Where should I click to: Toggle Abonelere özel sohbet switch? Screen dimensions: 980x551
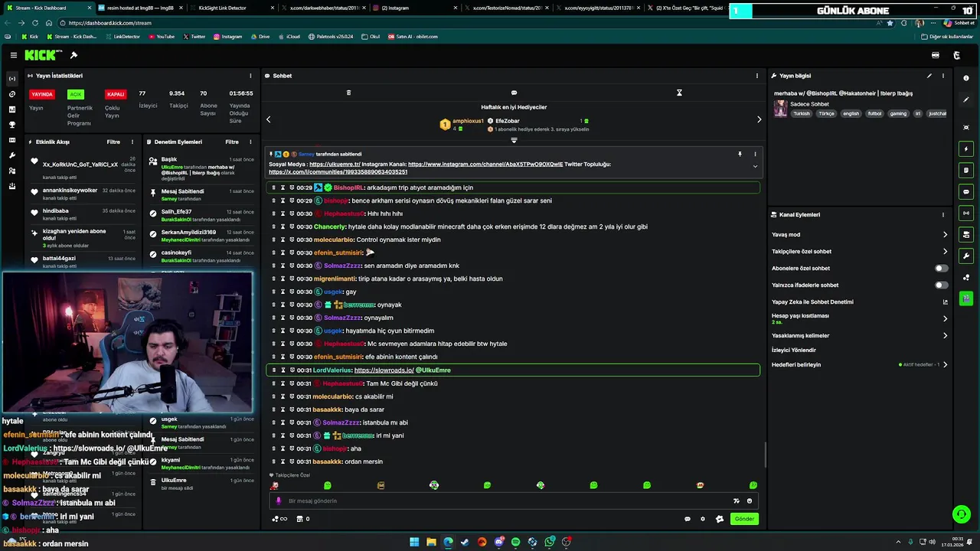pyautogui.click(x=941, y=269)
